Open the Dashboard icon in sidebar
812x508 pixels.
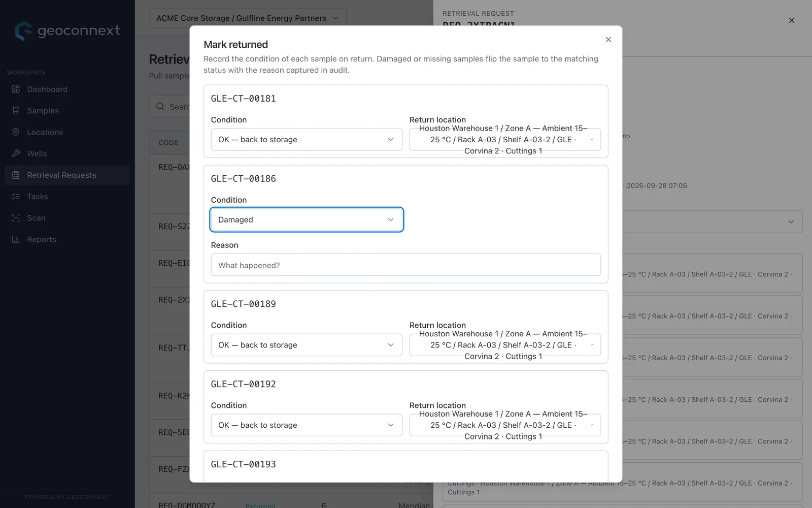tap(16, 89)
